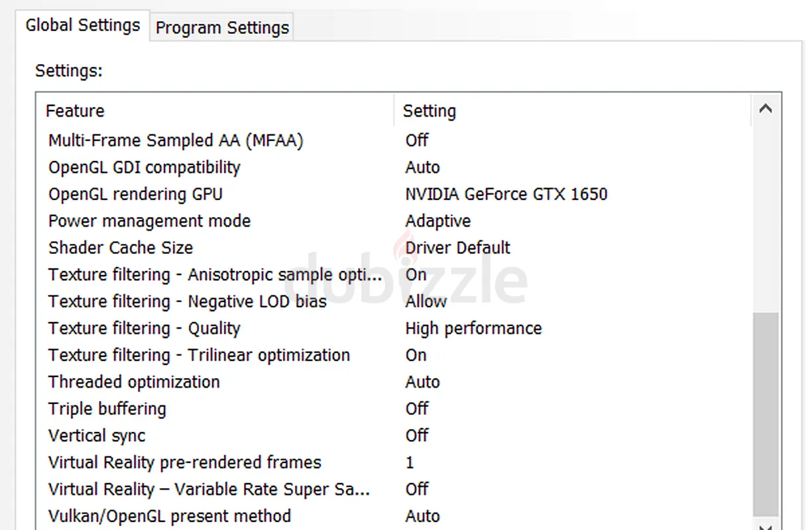
Task: Open VR pre-rendered frames value '1'
Action: tap(410, 462)
